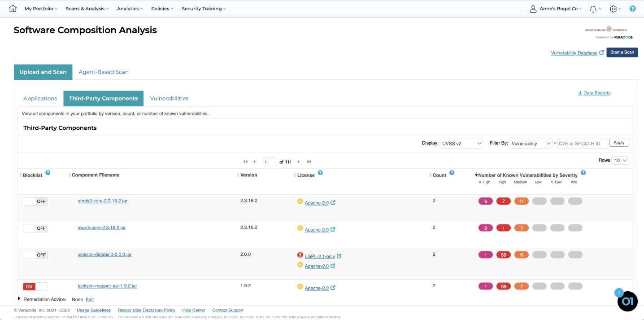
Task: Sort by Version column
Action: point(238,175)
